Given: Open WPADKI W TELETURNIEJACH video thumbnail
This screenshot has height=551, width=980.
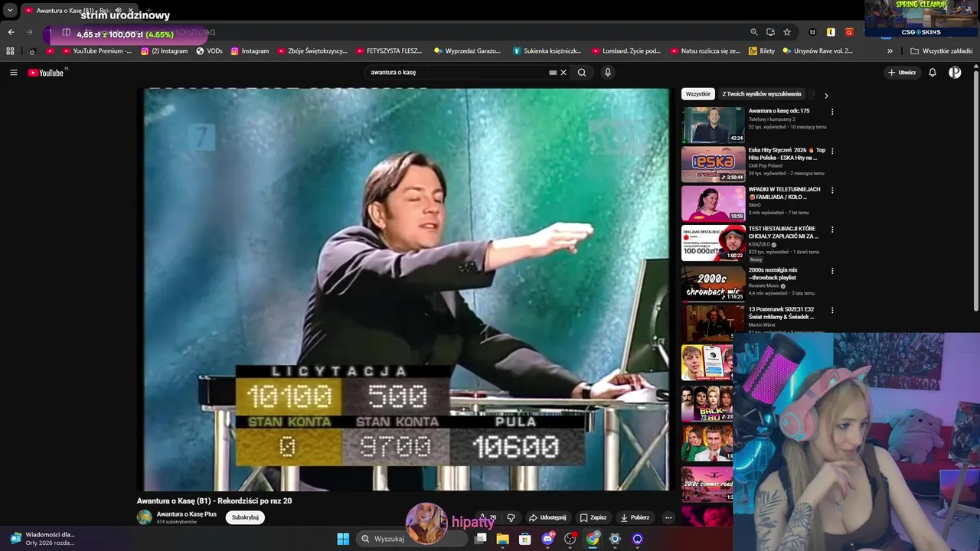Looking at the screenshot, I should 713,204.
